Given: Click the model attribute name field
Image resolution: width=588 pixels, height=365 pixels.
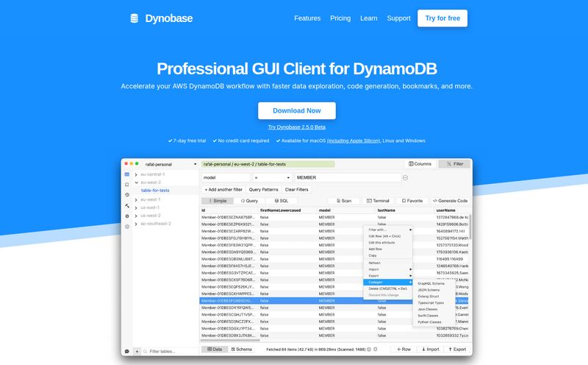Looking at the screenshot, I should click(226, 177).
